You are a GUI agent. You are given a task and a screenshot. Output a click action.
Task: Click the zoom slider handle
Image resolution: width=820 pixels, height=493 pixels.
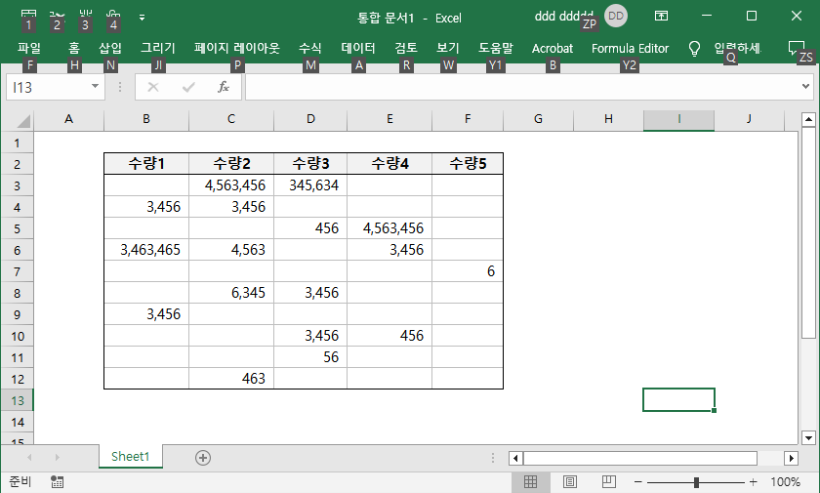tap(696, 482)
